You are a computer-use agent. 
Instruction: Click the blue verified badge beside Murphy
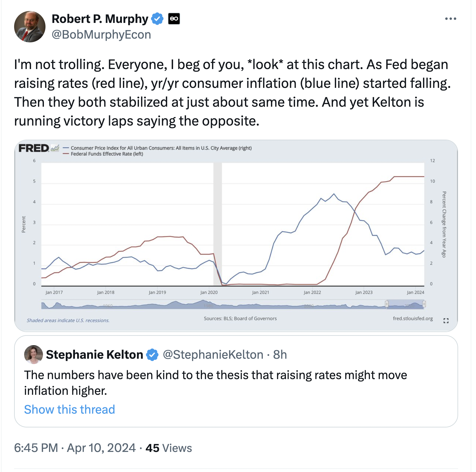[157, 19]
